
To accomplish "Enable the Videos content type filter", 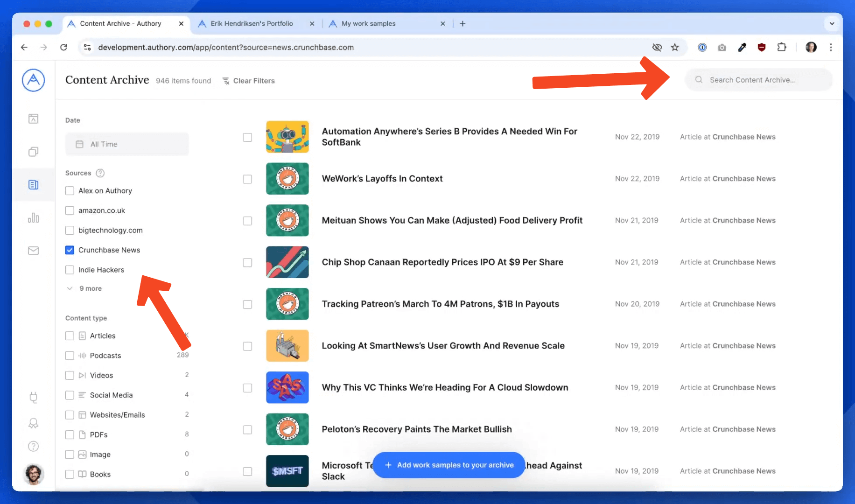I will click(x=70, y=375).
